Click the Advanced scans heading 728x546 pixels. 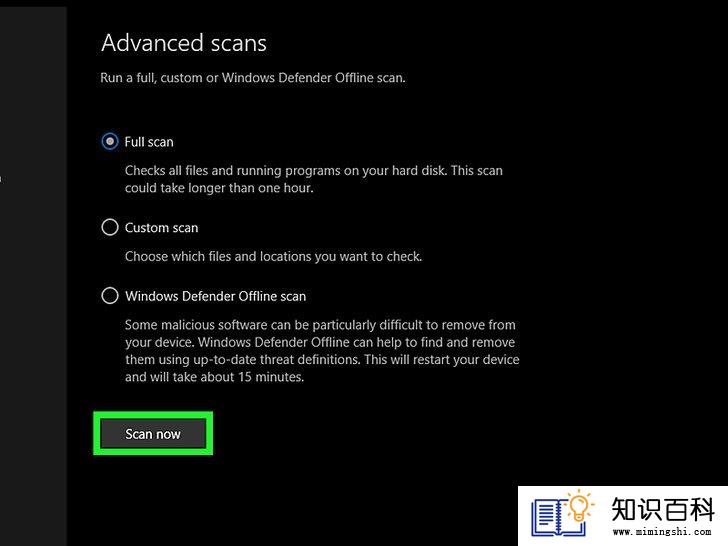click(x=184, y=43)
